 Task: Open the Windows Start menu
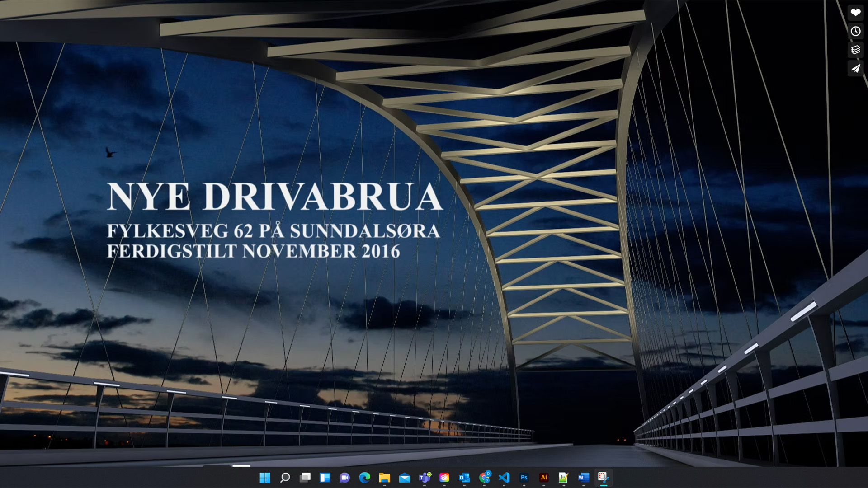[265, 478]
